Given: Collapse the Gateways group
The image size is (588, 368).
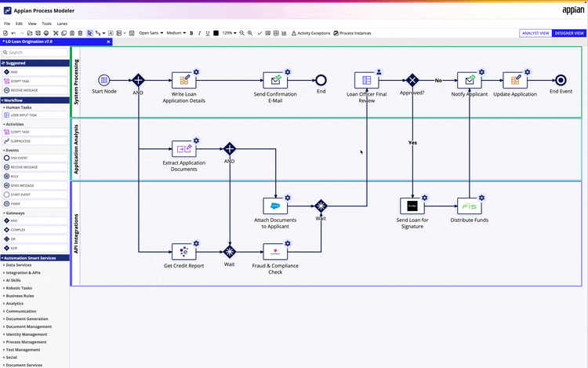Looking at the screenshot, I should point(15,213).
